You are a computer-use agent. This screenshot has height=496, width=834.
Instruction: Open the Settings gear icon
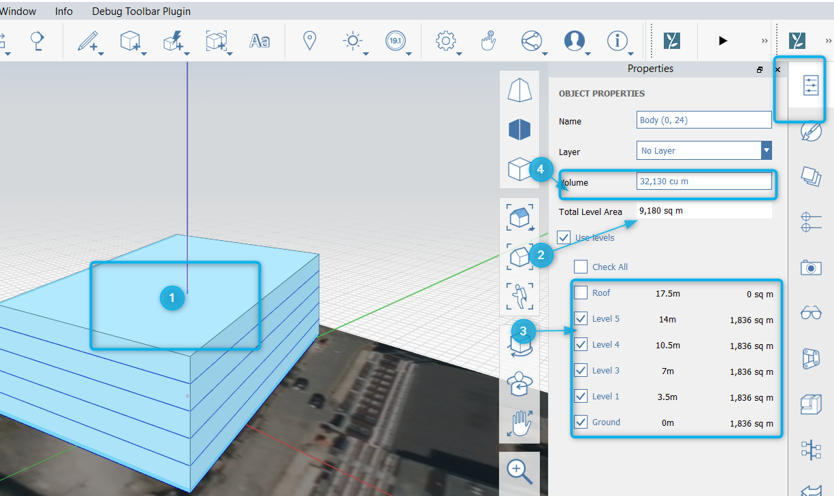click(445, 40)
